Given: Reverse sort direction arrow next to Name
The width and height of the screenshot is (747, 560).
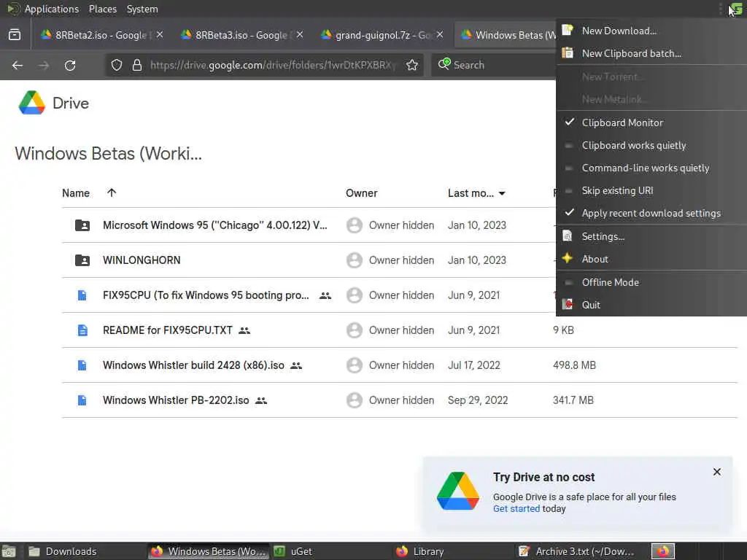Looking at the screenshot, I should [112, 192].
